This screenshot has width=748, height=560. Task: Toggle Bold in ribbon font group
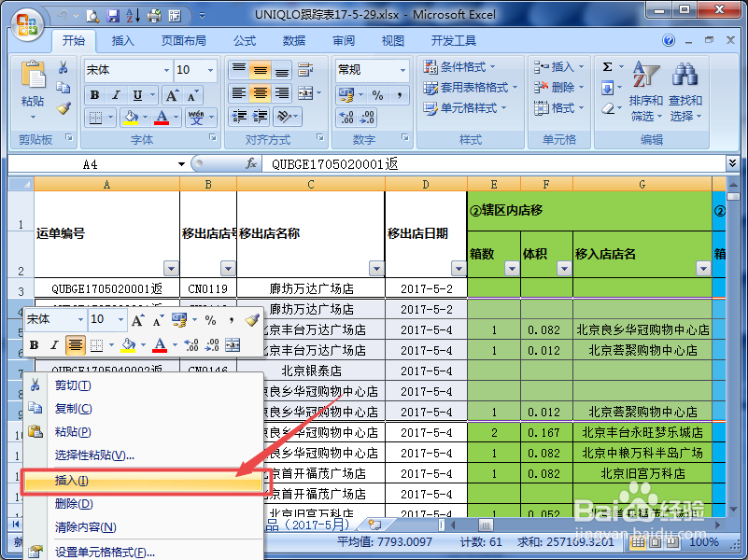coord(94,95)
